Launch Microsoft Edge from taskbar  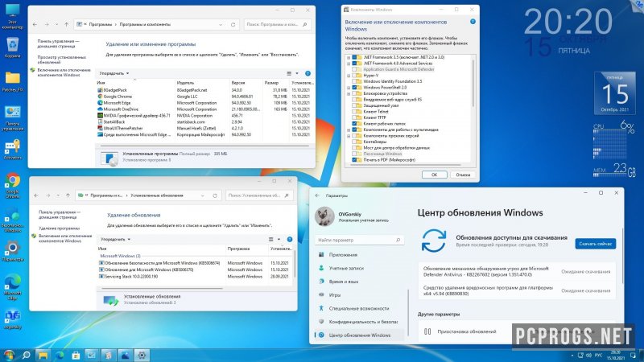(x=60, y=355)
